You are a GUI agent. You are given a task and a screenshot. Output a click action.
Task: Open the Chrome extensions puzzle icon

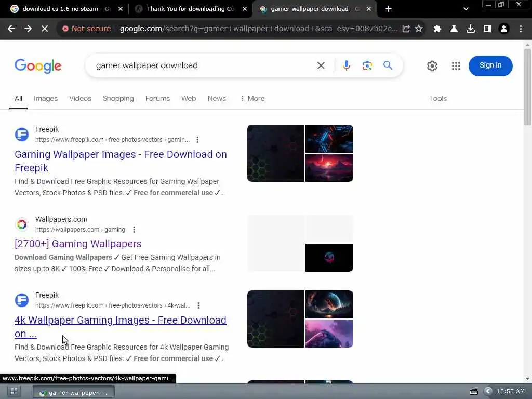[x=437, y=29]
